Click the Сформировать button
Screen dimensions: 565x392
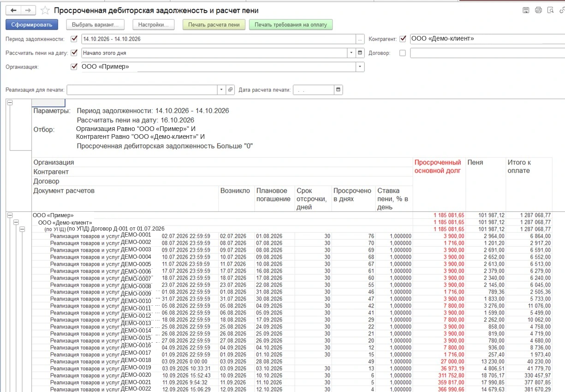[32, 24]
